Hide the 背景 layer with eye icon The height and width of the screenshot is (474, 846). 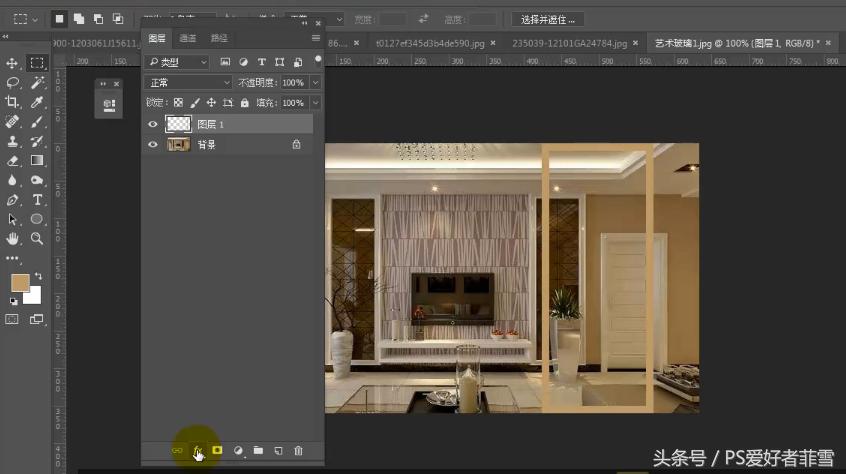pos(153,145)
